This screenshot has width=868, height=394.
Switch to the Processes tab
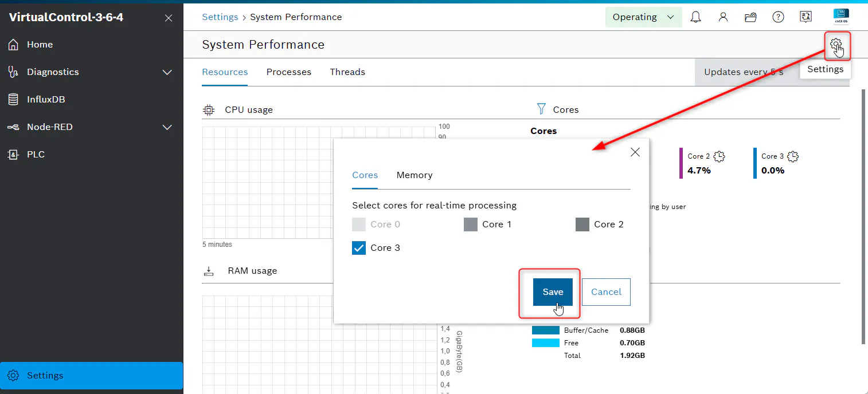coord(289,72)
